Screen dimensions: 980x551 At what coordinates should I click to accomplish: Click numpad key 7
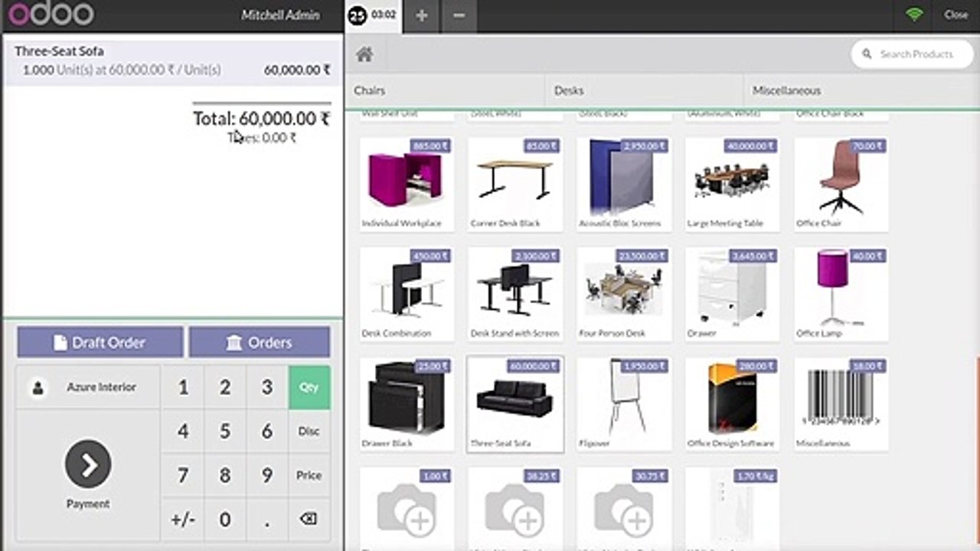tap(183, 475)
